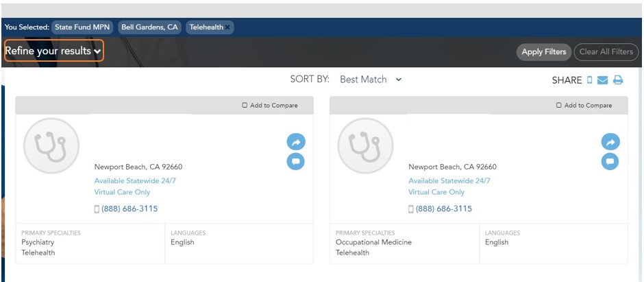Share results via mobile phone icon
Screen dimensions: 644x282
click(589, 80)
